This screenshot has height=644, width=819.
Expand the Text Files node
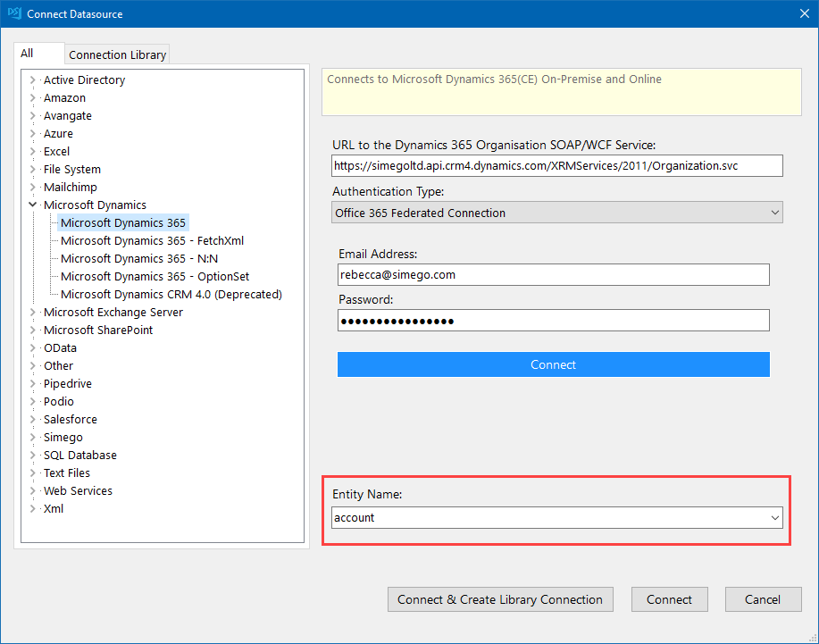click(x=32, y=473)
